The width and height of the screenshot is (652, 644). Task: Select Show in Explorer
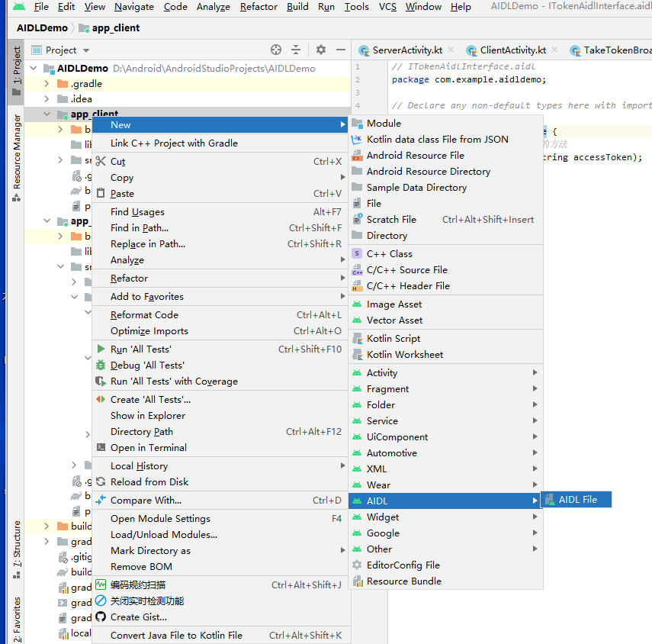tap(220, 415)
